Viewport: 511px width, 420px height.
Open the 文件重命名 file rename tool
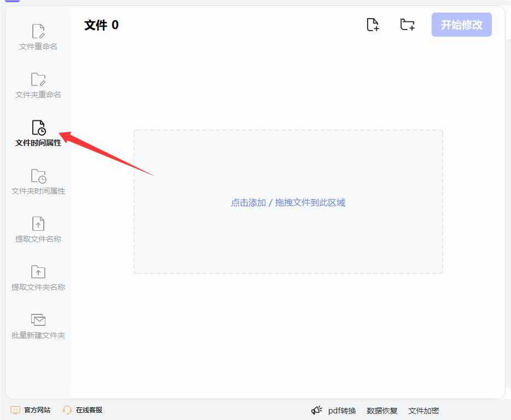[x=38, y=37]
